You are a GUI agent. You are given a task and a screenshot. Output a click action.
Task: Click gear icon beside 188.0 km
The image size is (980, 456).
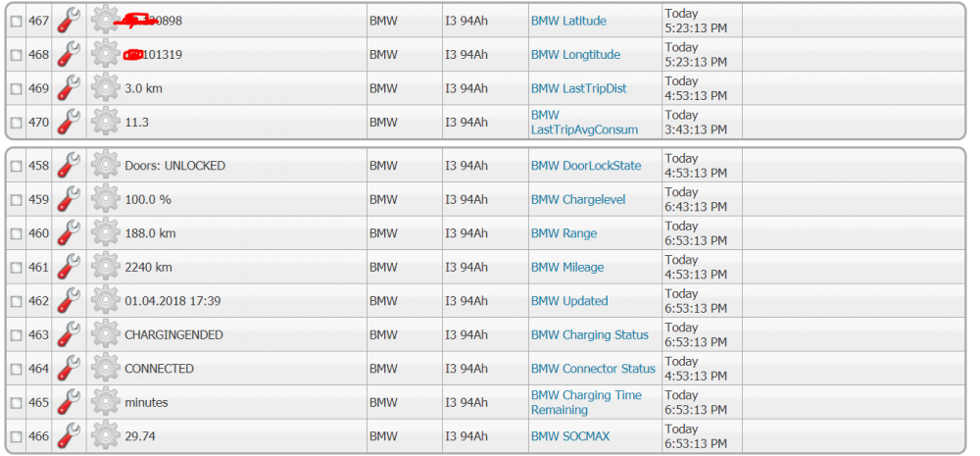[105, 233]
